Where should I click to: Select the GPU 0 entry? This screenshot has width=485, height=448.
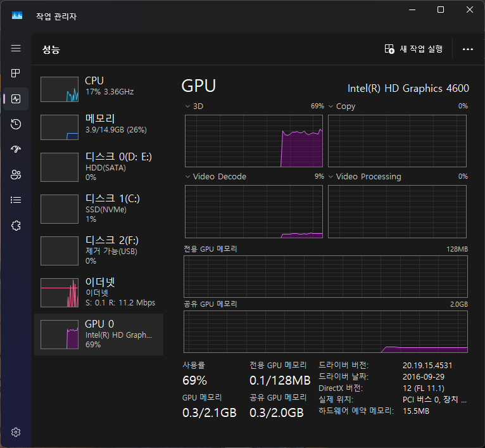tap(99, 335)
